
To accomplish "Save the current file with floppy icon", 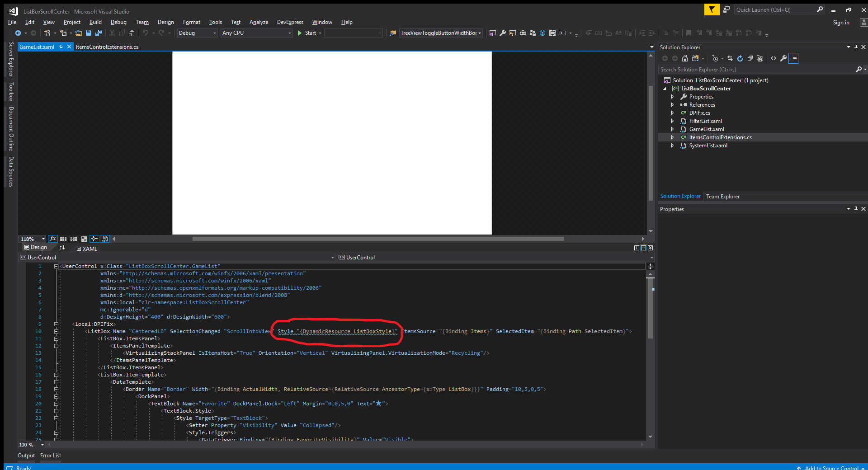I will tap(89, 33).
